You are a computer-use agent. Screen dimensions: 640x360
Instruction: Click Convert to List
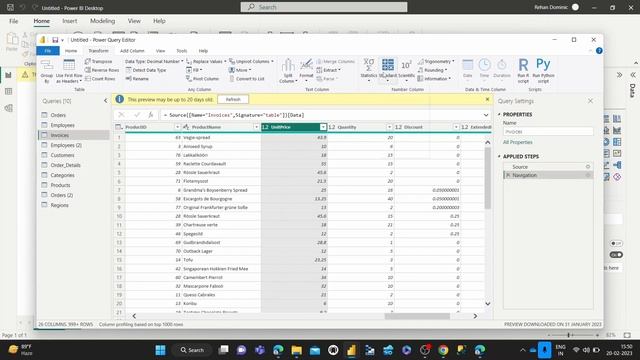[x=247, y=78]
